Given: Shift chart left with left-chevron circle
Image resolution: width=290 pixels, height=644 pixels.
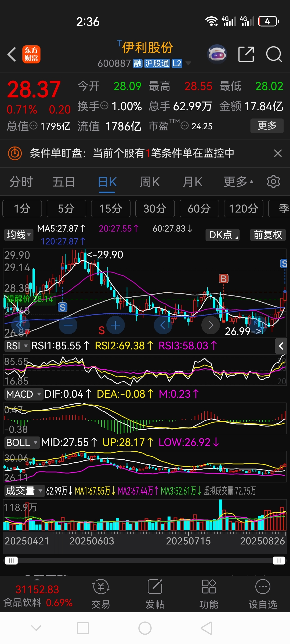Looking at the screenshot, I should (x=163, y=325).
